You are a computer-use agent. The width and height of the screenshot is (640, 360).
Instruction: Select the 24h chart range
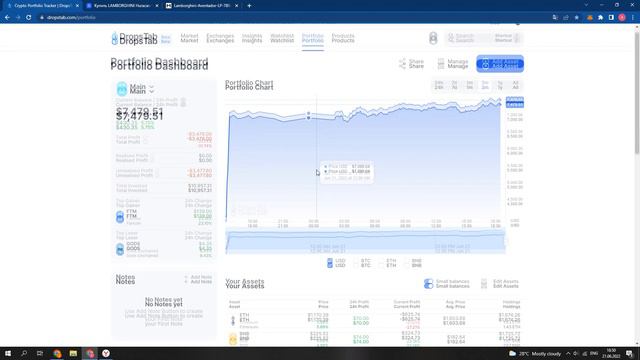coord(439,85)
